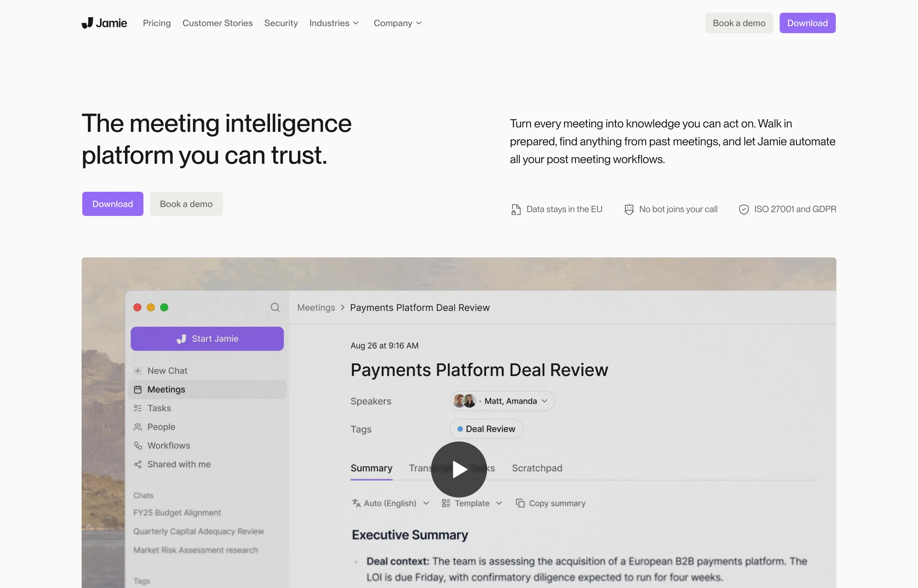Click the Executive Summary heading
This screenshot has width=918, height=588.
(x=410, y=535)
